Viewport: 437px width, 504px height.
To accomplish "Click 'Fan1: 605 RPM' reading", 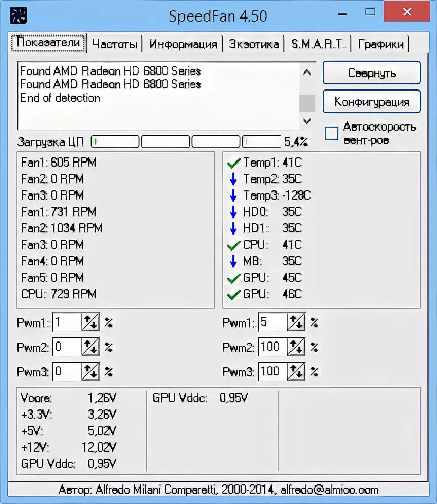I will [59, 163].
